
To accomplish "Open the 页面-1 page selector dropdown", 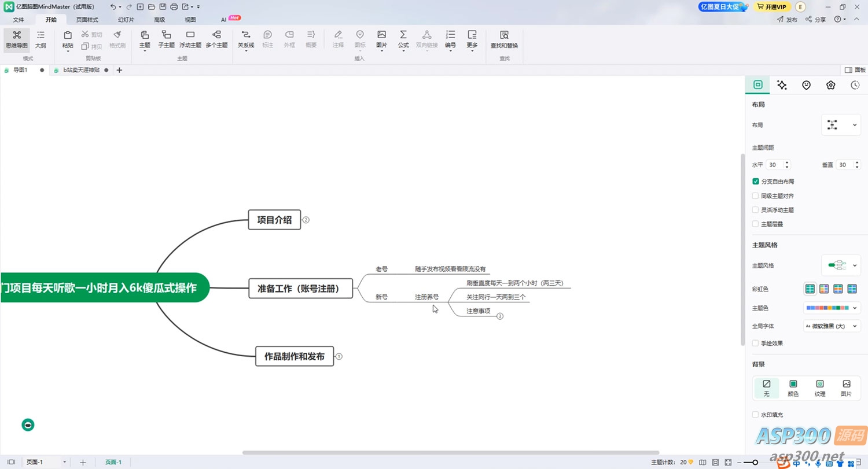I will point(65,463).
